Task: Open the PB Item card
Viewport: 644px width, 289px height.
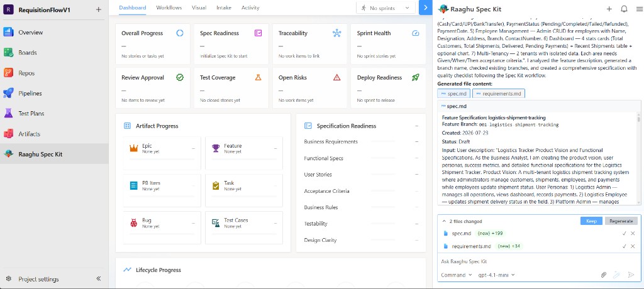Action: tap(162, 190)
